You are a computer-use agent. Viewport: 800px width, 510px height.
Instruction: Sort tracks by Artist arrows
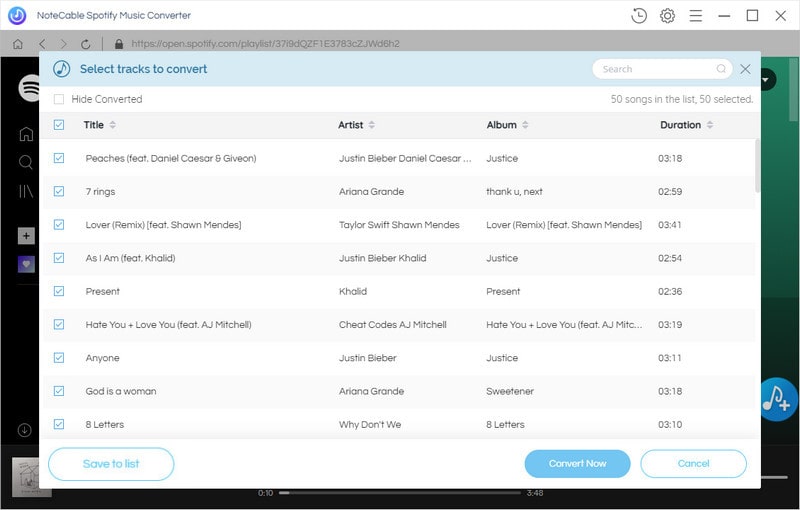[372, 125]
